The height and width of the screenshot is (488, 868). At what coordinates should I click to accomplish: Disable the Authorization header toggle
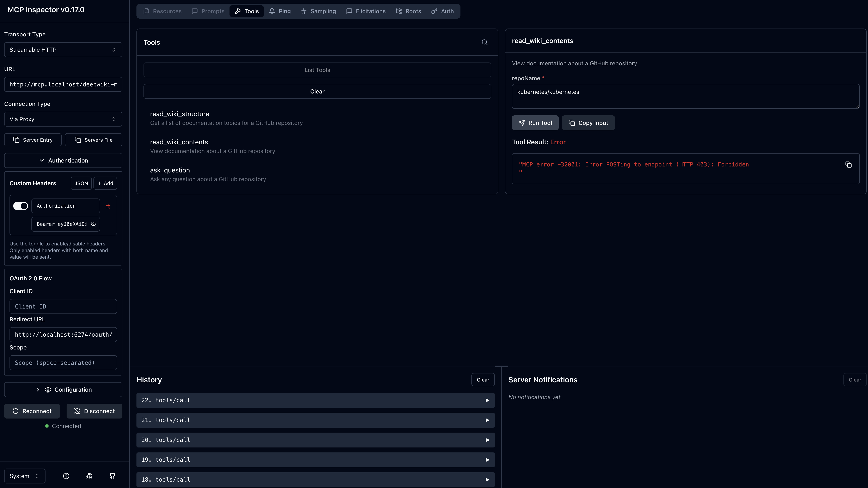pyautogui.click(x=20, y=206)
